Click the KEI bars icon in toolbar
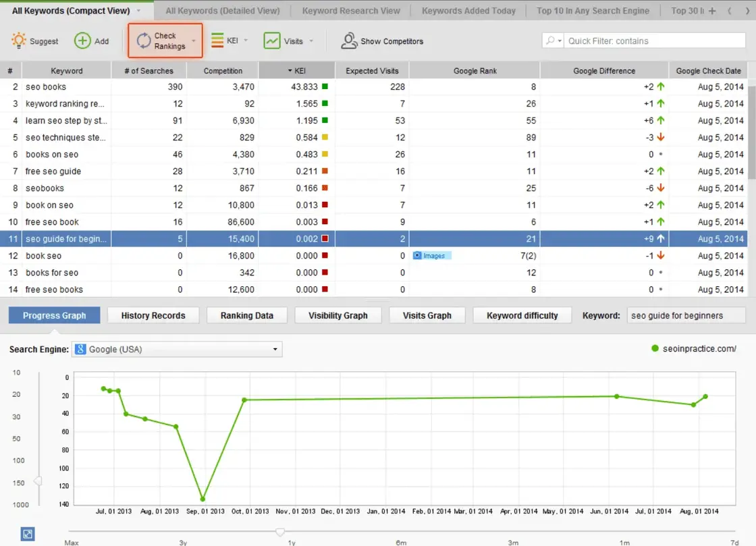 tap(217, 40)
